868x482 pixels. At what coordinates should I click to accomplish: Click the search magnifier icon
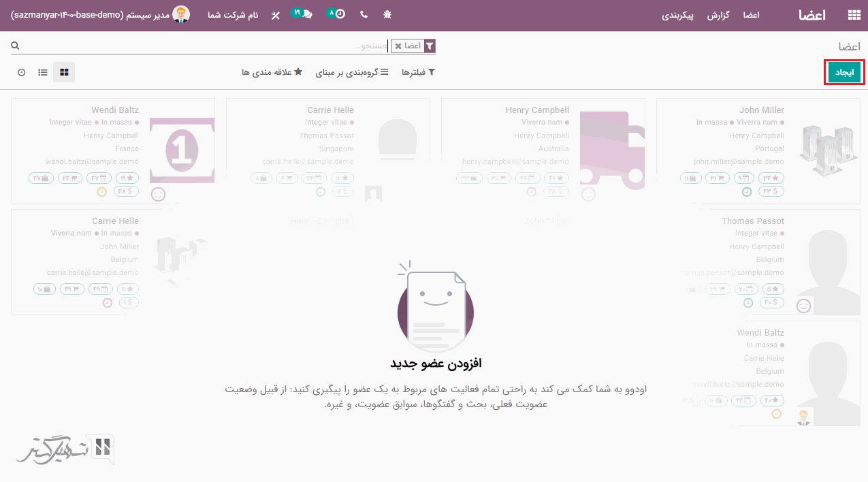15,46
